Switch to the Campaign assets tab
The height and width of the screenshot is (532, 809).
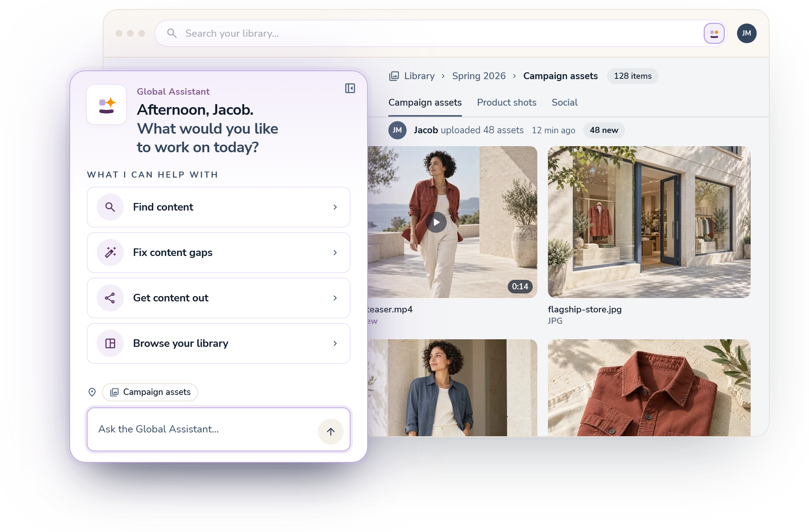pos(425,103)
